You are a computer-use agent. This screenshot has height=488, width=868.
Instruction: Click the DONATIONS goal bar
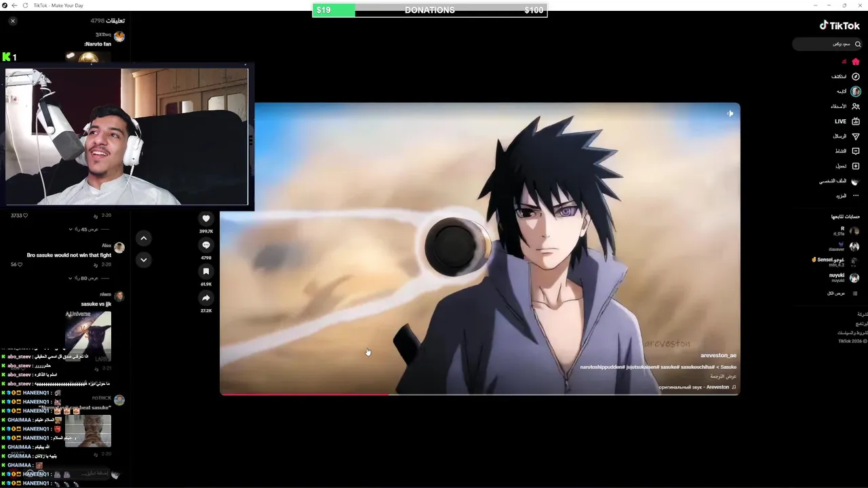point(430,10)
